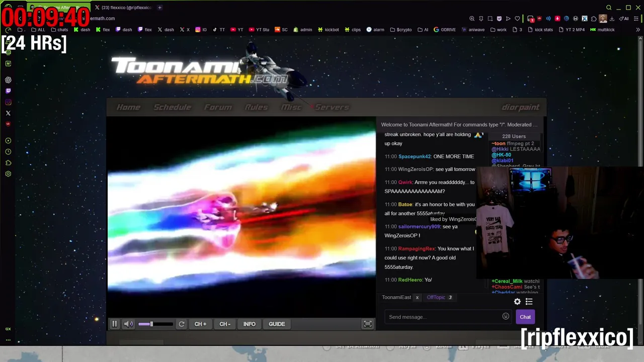Toggle the chat user list icon
Viewport: 644px width, 362px height.
(x=529, y=302)
